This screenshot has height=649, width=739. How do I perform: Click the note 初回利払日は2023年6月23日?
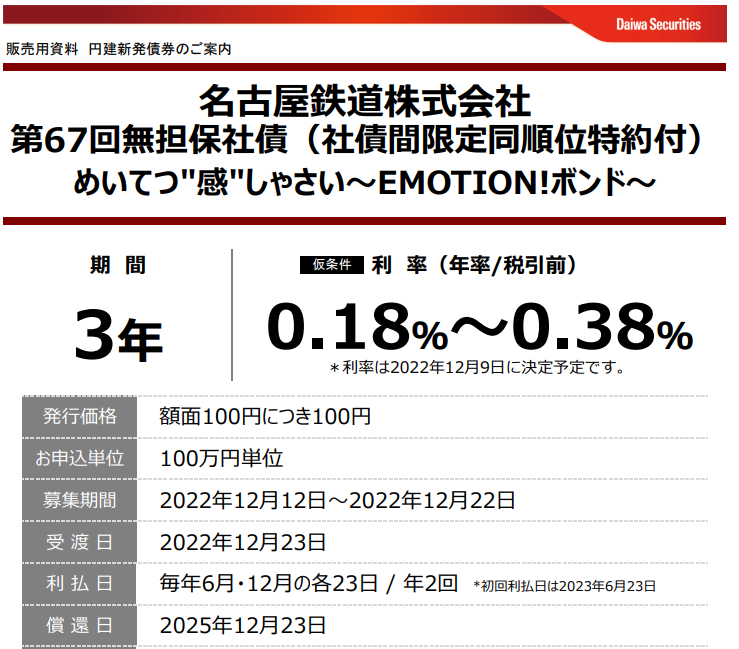pyautogui.click(x=565, y=586)
